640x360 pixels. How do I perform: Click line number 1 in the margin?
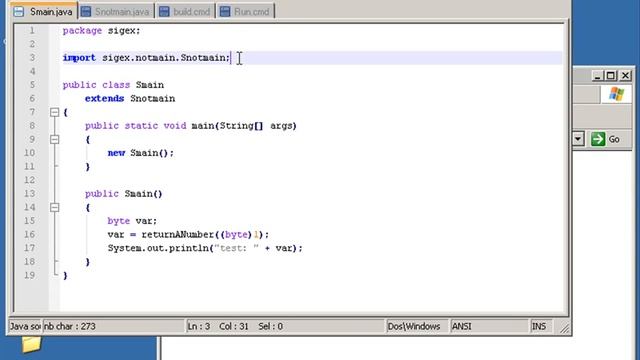(x=32, y=31)
